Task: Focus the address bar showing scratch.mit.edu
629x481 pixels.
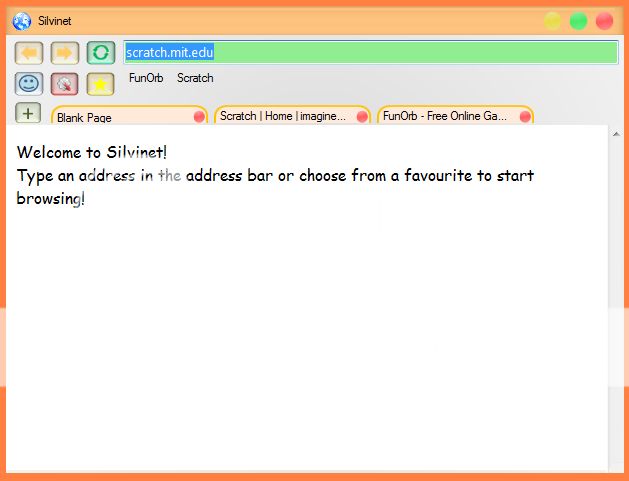Action: [x=371, y=52]
